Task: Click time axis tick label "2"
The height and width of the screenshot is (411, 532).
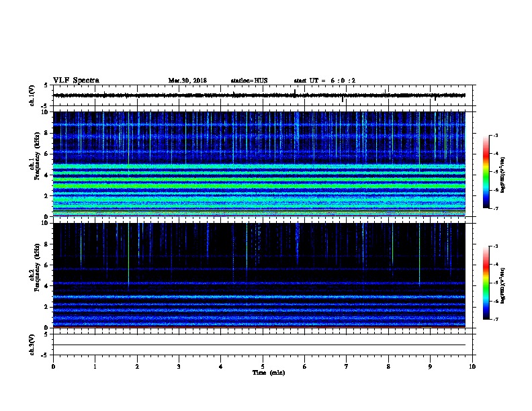Action: [x=137, y=367]
